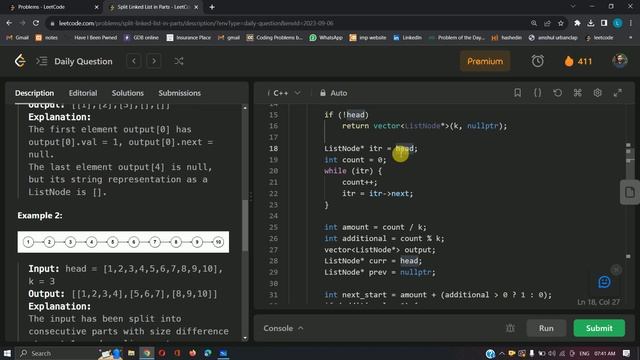Open the LinkedIn bookmark

(x=407, y=38)
